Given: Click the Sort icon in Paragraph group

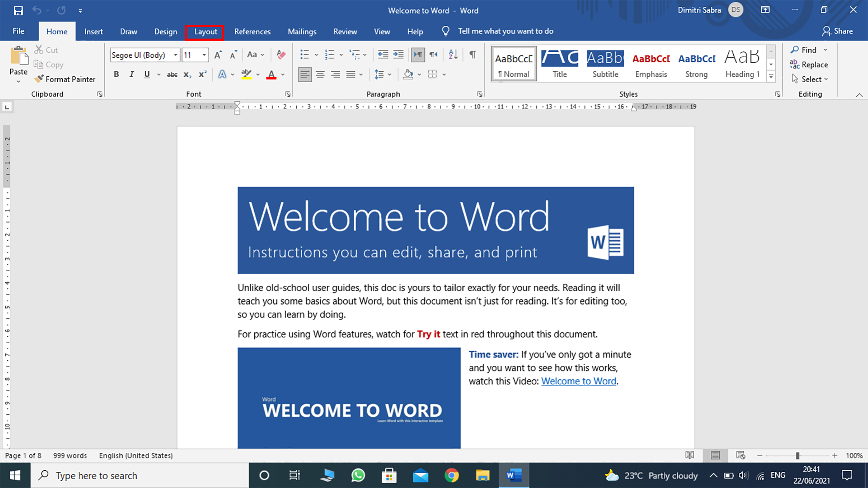Looking at the screenshot, I should pos(452,55).
